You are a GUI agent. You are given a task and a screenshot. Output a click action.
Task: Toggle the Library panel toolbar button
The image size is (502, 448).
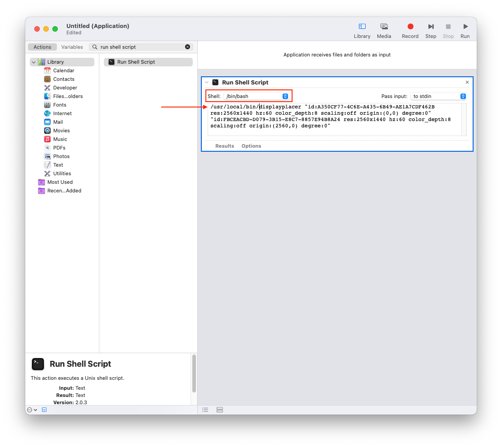(x=362, y=31)
